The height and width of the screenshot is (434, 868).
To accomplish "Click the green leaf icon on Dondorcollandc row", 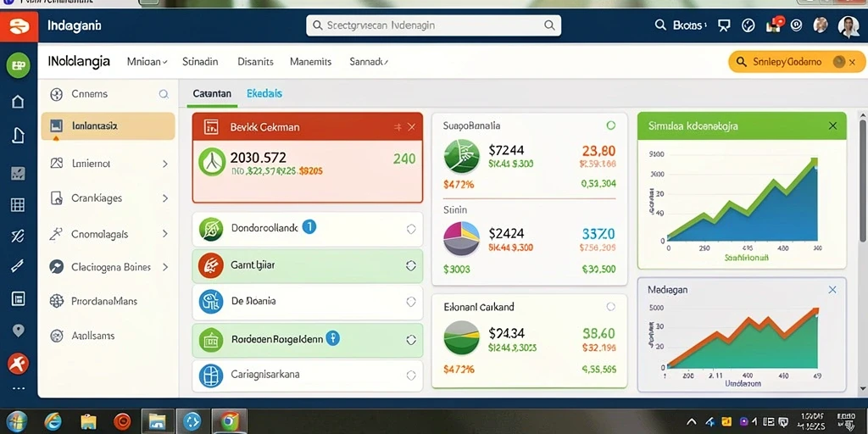I will [x=210, y=228].
